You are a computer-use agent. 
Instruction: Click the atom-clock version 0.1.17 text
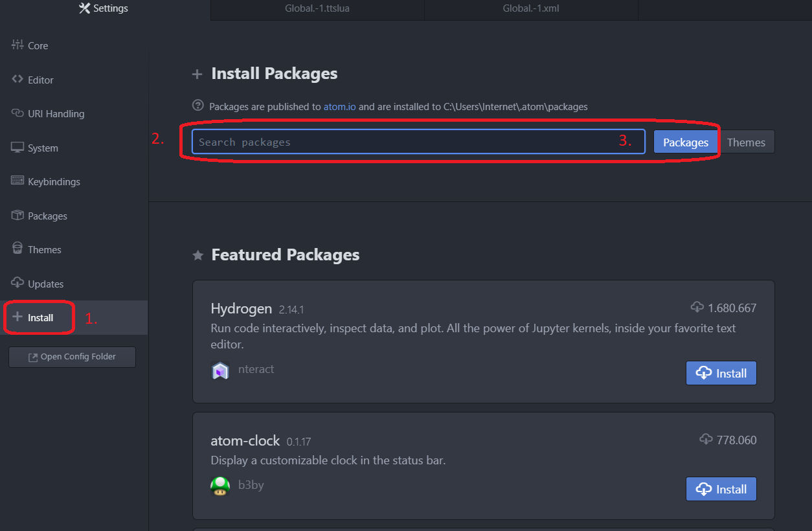coord(299,442)
